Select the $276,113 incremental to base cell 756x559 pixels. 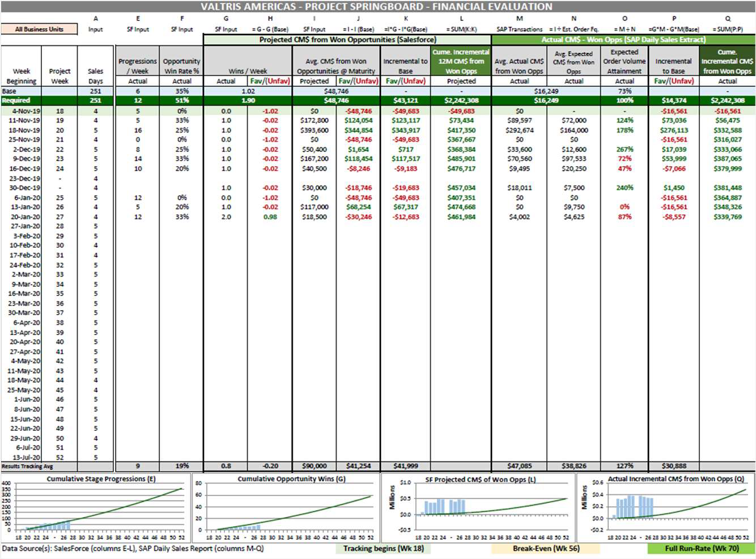(674, 130)
